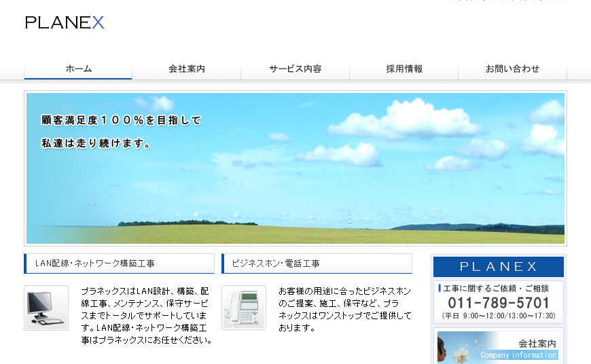
Task: Go to the 採用情報 navigation tab
Action: tap(404, 69)
